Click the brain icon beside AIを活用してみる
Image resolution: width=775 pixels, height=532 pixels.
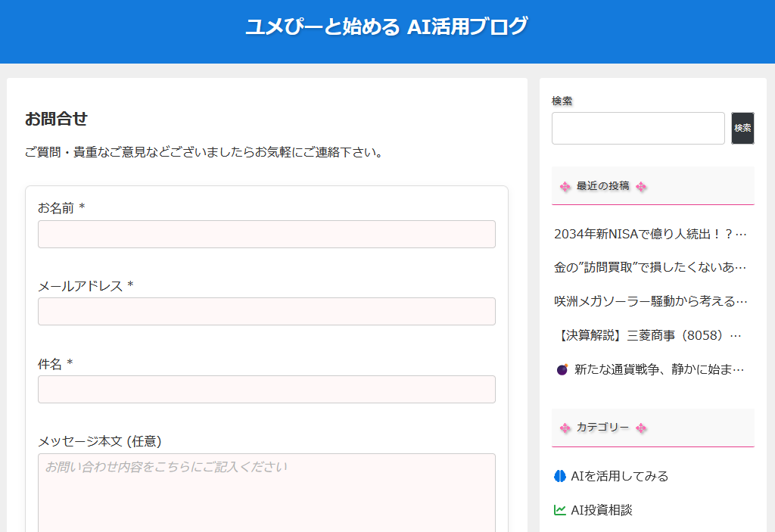(560, 476)
